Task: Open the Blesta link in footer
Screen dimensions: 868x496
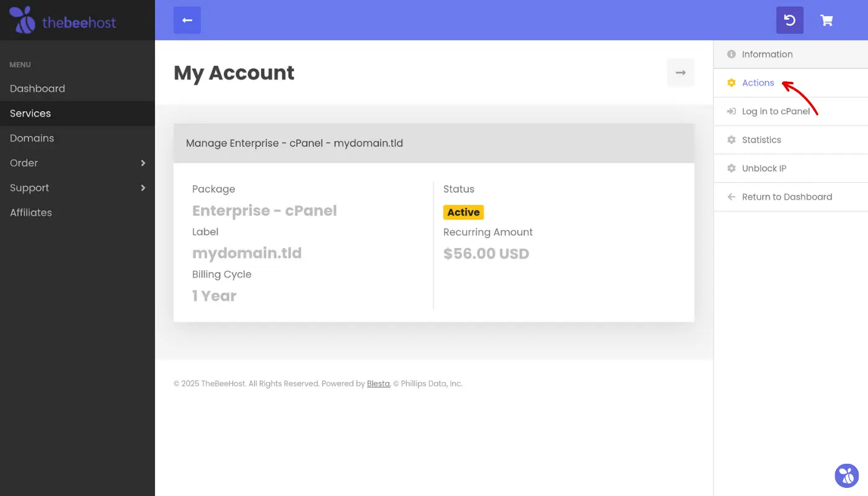Action: point(378,384)
